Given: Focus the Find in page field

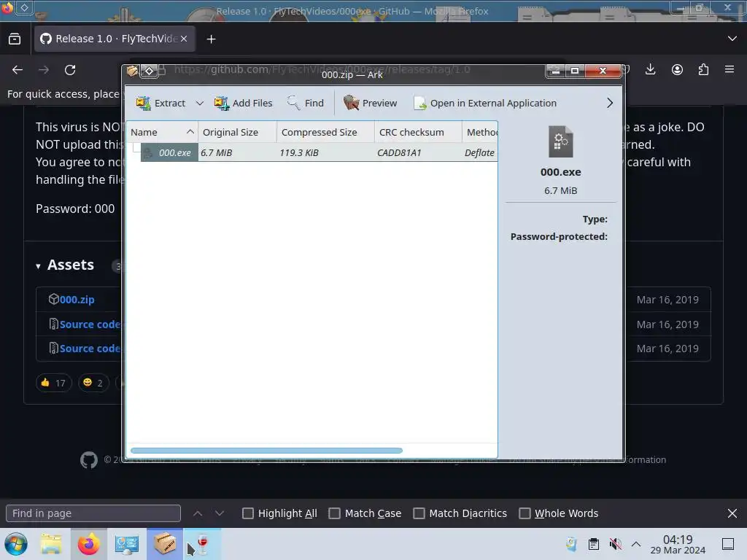Looking at the screenshot, I should pyautogui.click(x=93, y=513).
